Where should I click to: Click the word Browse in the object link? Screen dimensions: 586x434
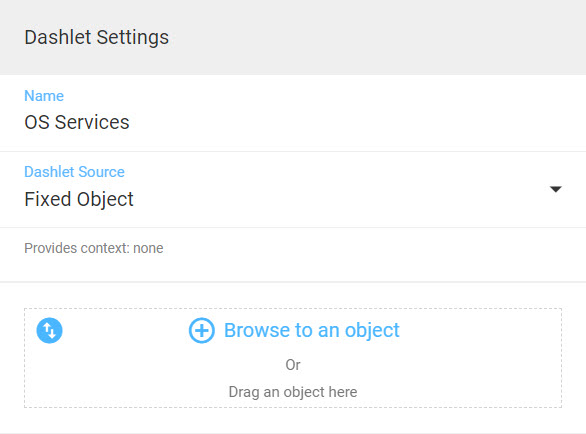tap(257, 330)
